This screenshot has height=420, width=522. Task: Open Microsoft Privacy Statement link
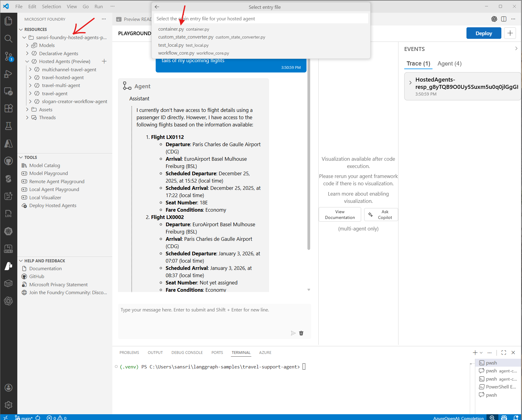click(x=58, y=284)
